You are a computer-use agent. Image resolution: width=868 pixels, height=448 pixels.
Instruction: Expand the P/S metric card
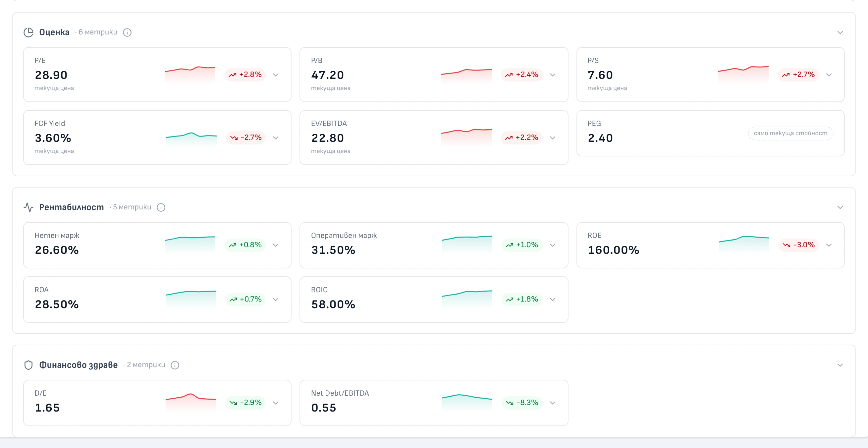pos(829,75)
